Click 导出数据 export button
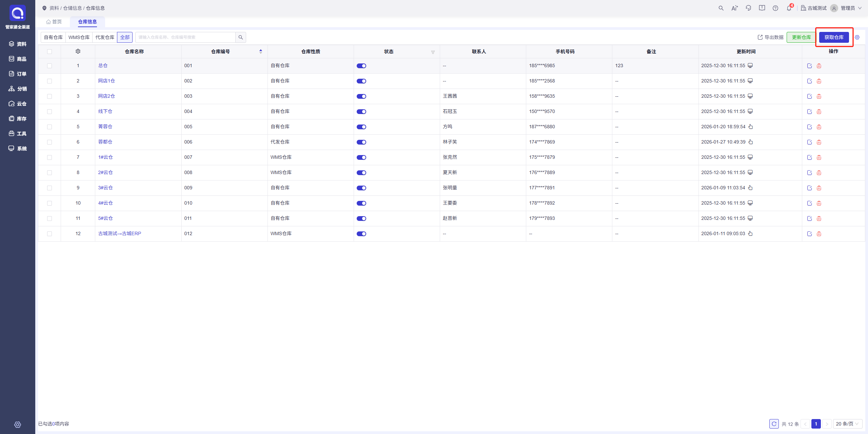Screen dimensions: 868x434 pyautogui.click(x=771, y=37)
